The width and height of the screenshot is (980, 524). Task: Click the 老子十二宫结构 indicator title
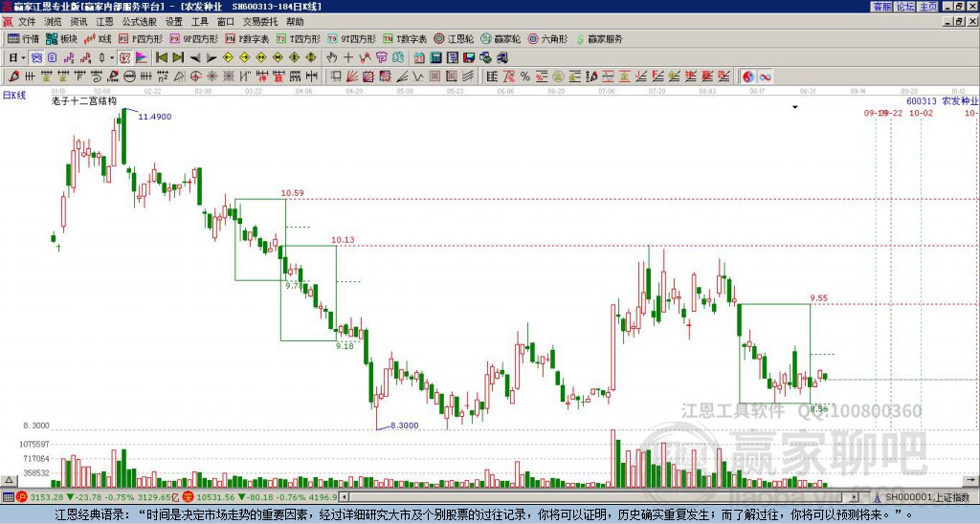(84, 101)
